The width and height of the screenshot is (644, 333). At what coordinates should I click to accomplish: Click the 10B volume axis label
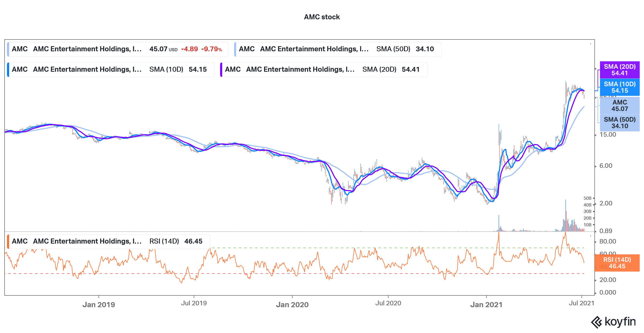[587, 225]
